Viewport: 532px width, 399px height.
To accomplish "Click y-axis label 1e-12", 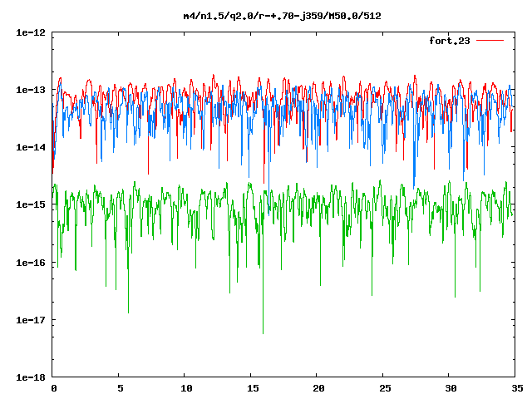I will coord(31,32).
